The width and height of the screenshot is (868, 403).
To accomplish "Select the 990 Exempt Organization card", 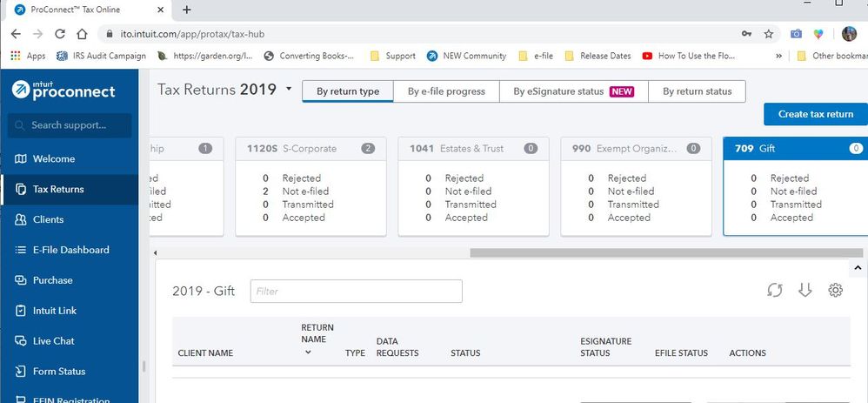I will (x=636, y=187).
